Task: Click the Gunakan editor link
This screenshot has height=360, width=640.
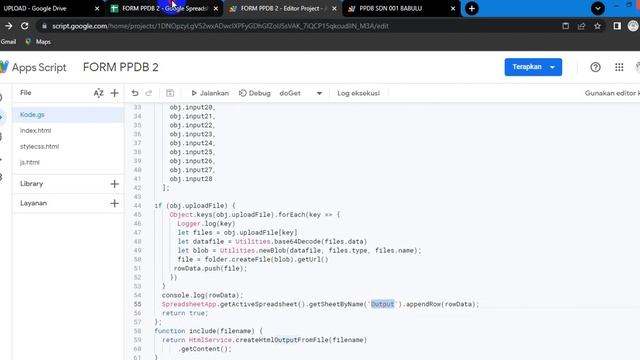Action: click(x=611, y=93)
